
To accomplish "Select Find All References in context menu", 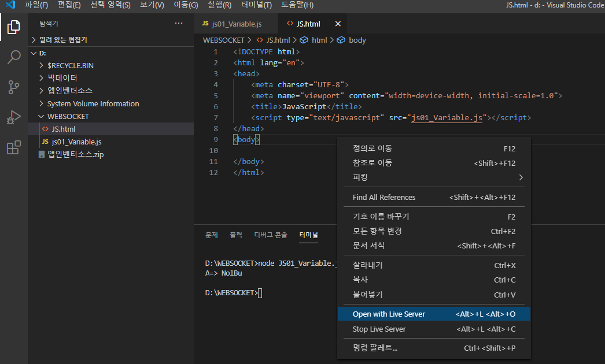I will click(x=434, y=198).
